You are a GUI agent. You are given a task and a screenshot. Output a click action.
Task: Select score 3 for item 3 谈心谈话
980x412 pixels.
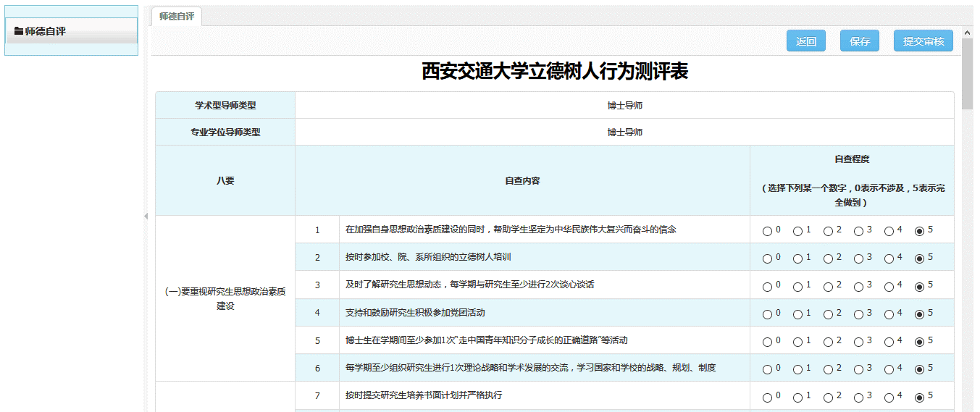858,287
